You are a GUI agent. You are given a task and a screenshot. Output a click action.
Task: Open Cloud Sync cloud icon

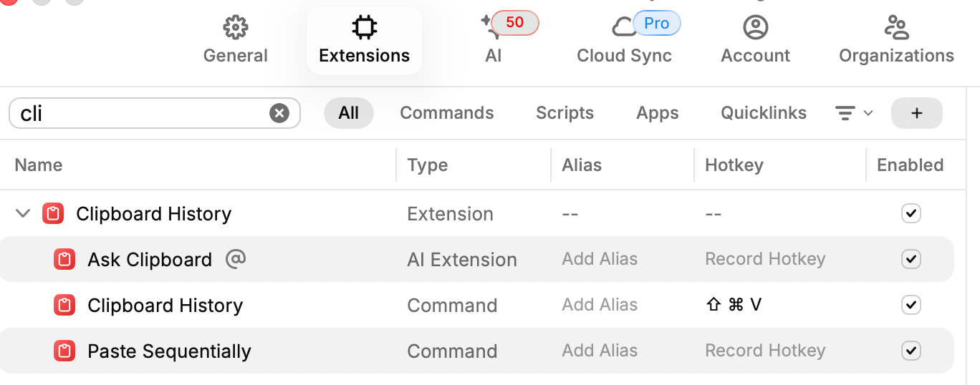pos(623,28)
